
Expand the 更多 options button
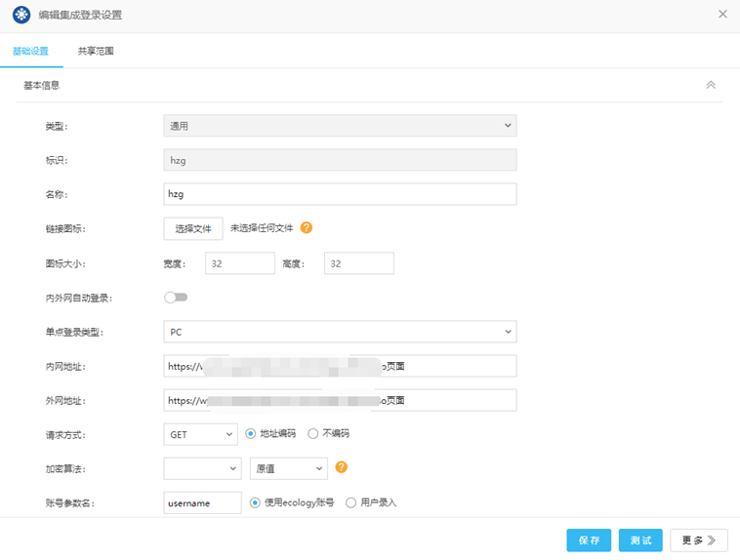699,540
